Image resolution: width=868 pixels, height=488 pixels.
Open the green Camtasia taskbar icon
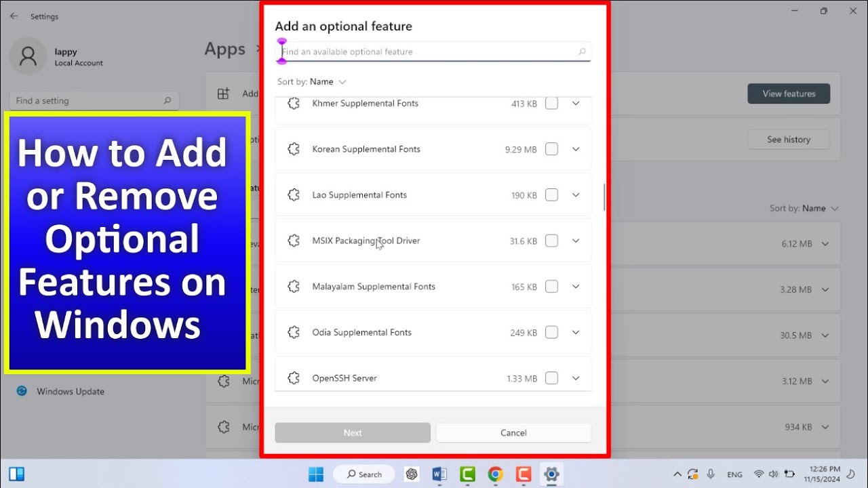click(467, 474)
